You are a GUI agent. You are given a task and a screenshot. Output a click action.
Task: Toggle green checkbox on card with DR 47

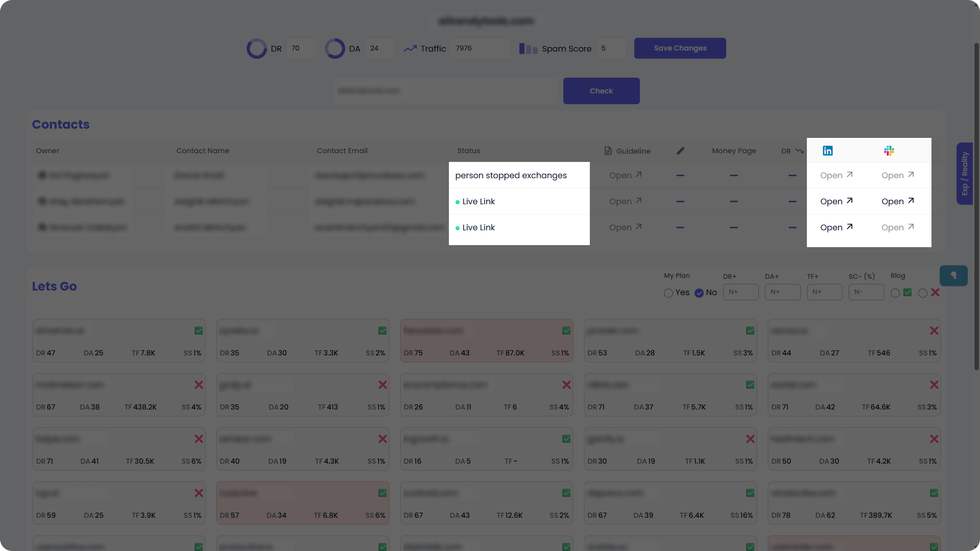coord(199,331)
